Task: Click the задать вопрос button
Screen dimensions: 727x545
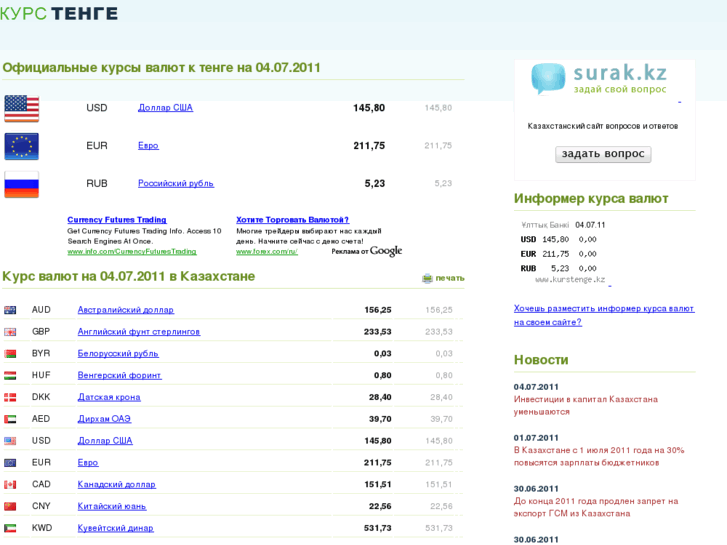Action: (603, 154)
